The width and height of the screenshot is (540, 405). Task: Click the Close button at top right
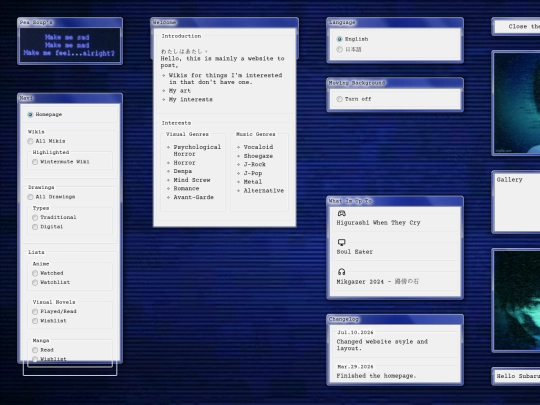pos(516,27)
